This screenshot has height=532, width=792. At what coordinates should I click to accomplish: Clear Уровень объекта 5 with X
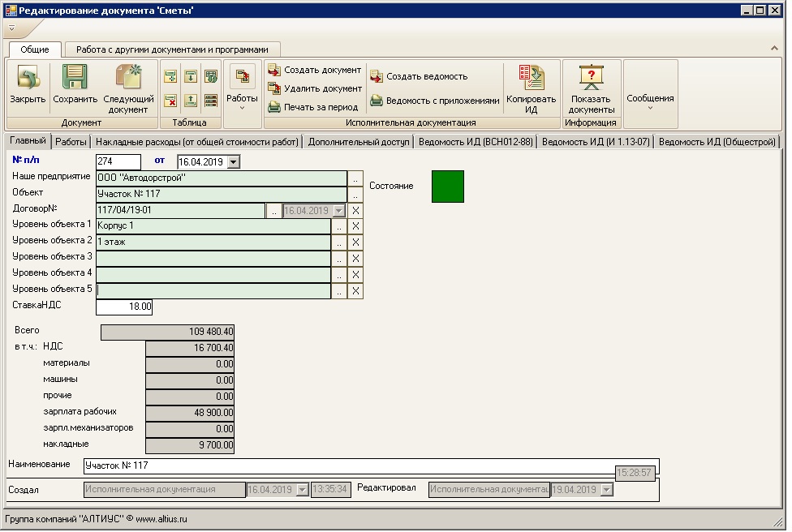[355, 291]
